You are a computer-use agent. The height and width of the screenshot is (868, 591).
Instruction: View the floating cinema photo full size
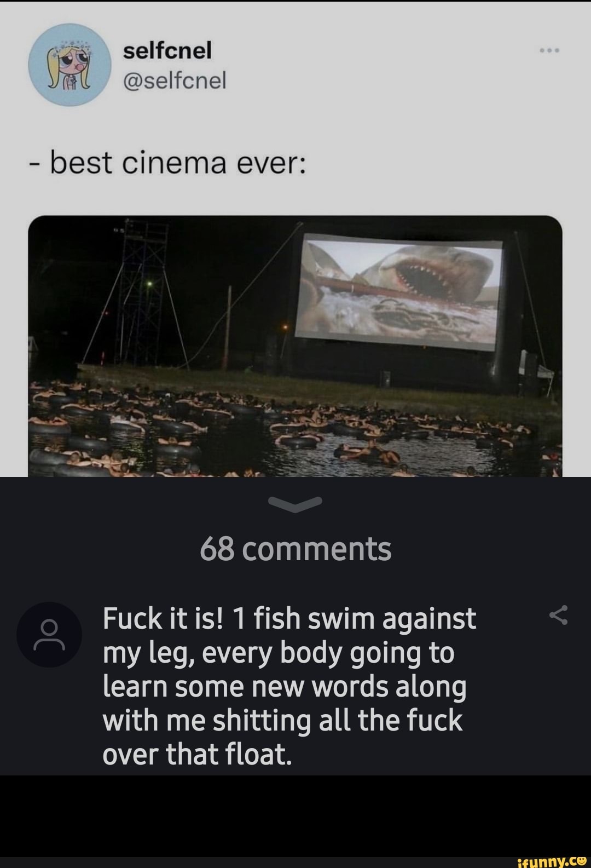295,346
